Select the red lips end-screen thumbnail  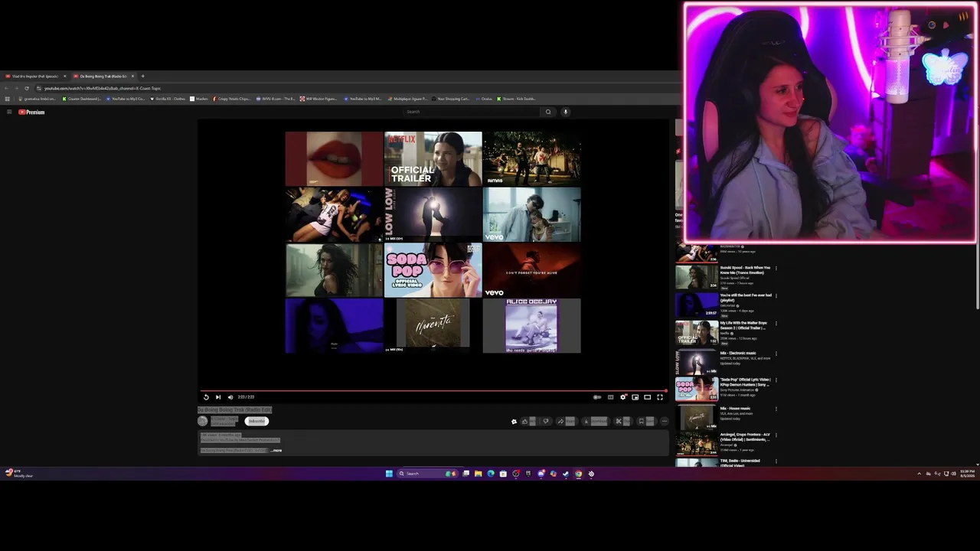point(334,158)
